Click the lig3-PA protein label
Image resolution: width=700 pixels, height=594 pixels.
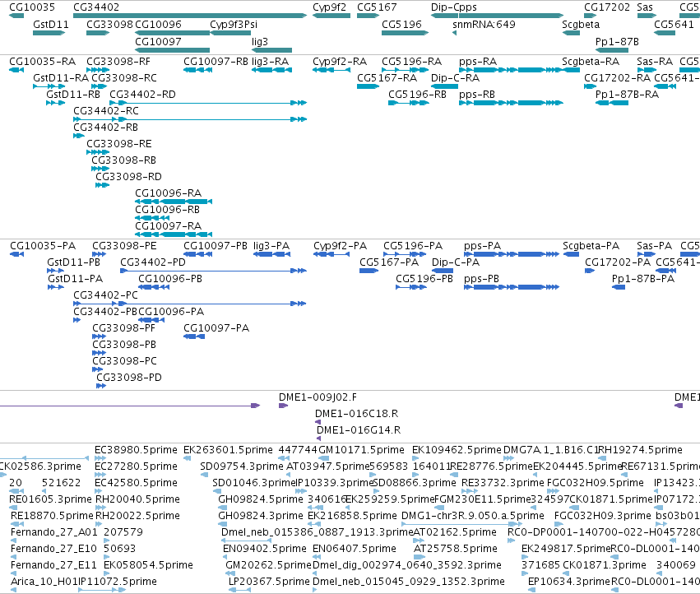[x=271, y=246]
